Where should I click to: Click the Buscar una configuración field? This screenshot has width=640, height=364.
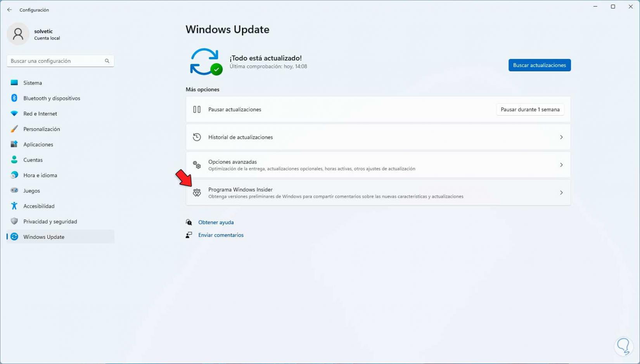61,61
